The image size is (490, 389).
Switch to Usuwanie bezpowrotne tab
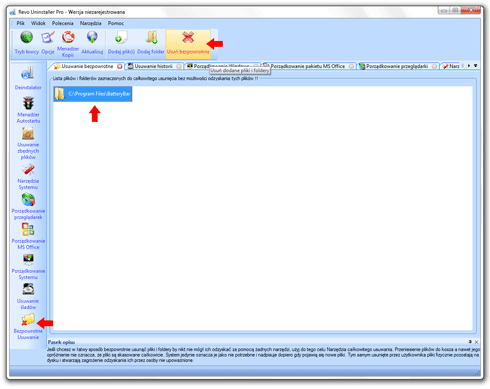87,66
